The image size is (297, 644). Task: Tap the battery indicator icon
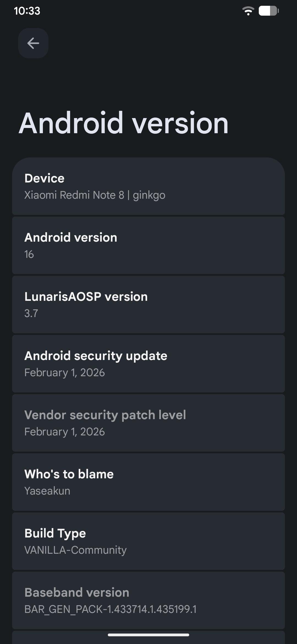(x=268, y=11)
